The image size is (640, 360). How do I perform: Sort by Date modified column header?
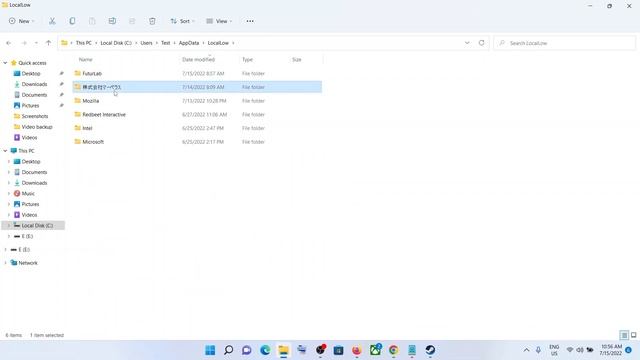[x=198, y=60]
